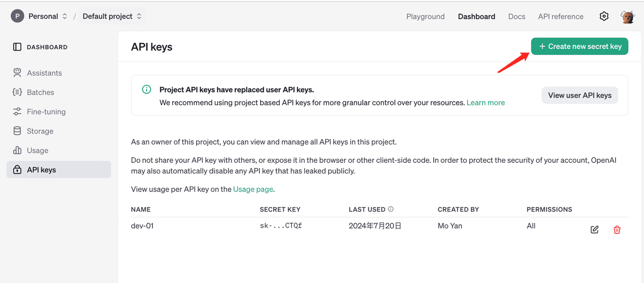644x283 pixels.
Task: Click the edit icon for dev-01 key
Action: click(x=595, y=230)
